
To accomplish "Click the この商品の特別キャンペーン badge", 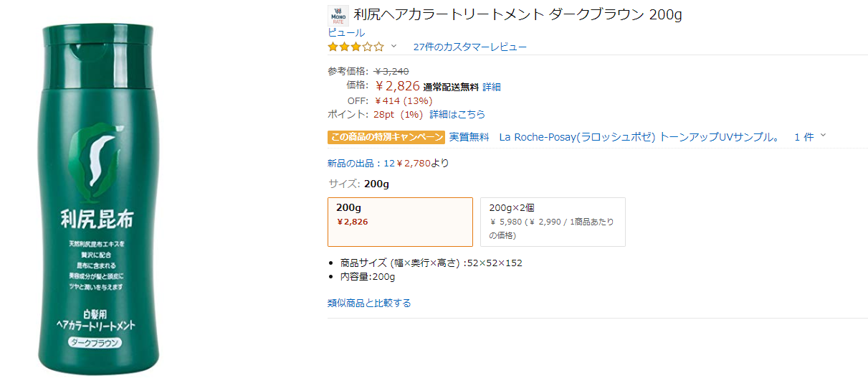I will (386, 137).
